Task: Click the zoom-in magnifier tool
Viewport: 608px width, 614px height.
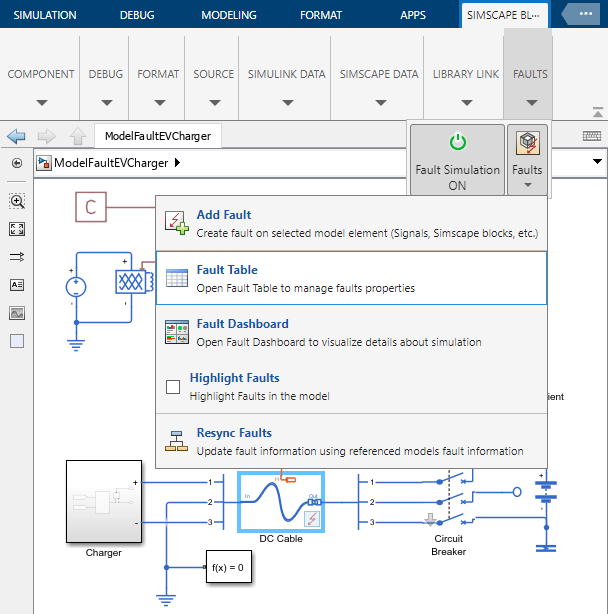Action: (17, 201)
